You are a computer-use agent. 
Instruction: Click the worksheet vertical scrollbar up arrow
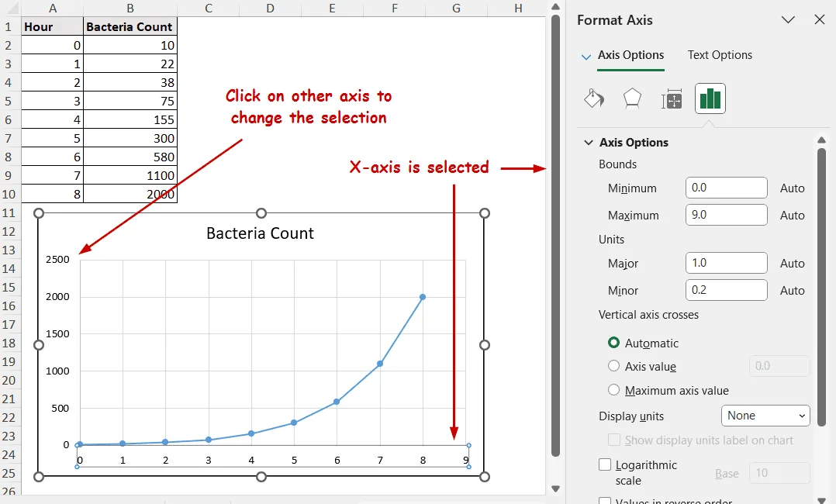tap(555, 7)
